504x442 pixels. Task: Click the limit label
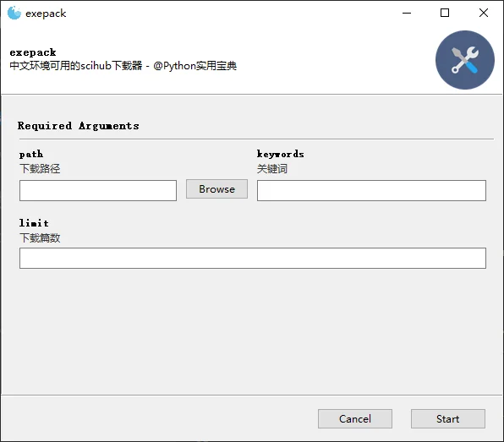pyautogui.click(x=34, y=222)
